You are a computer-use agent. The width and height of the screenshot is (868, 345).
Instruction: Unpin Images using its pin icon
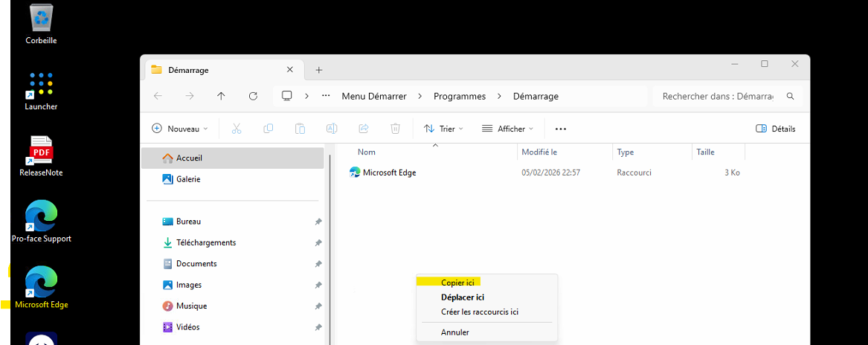pos(318,286)
